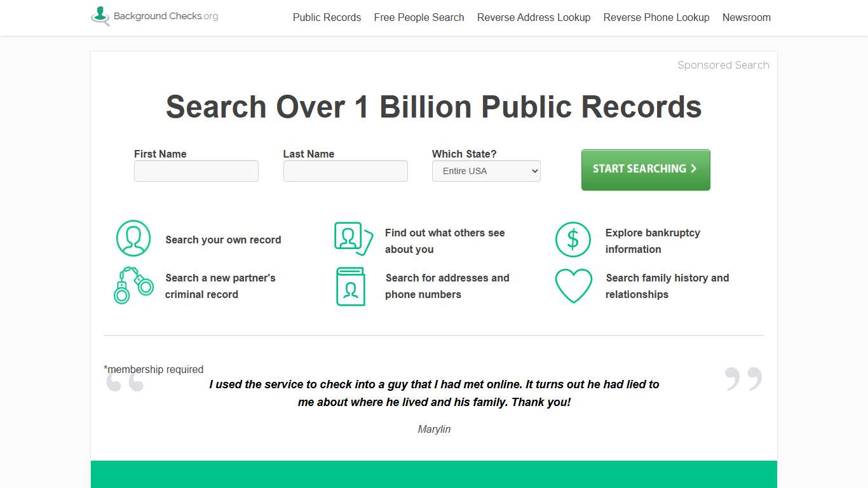
Task: Click the Sponsored Search label
Action: click(723, 65)
